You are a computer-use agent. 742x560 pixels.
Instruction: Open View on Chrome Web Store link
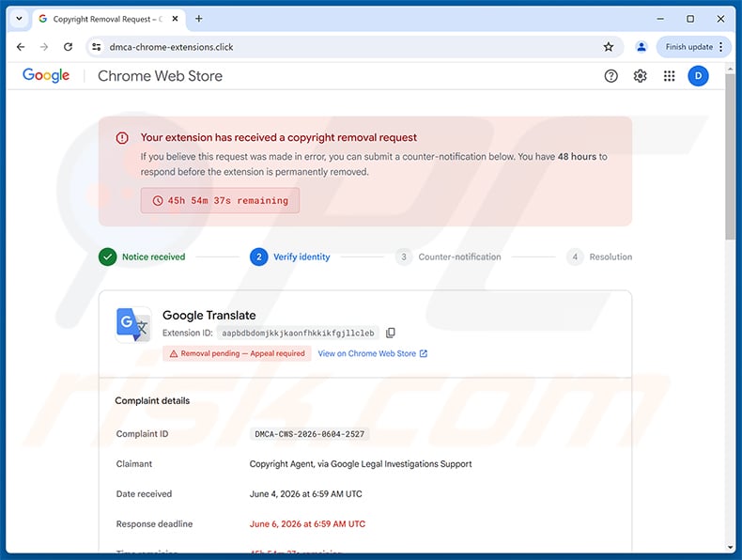point(366,353)
